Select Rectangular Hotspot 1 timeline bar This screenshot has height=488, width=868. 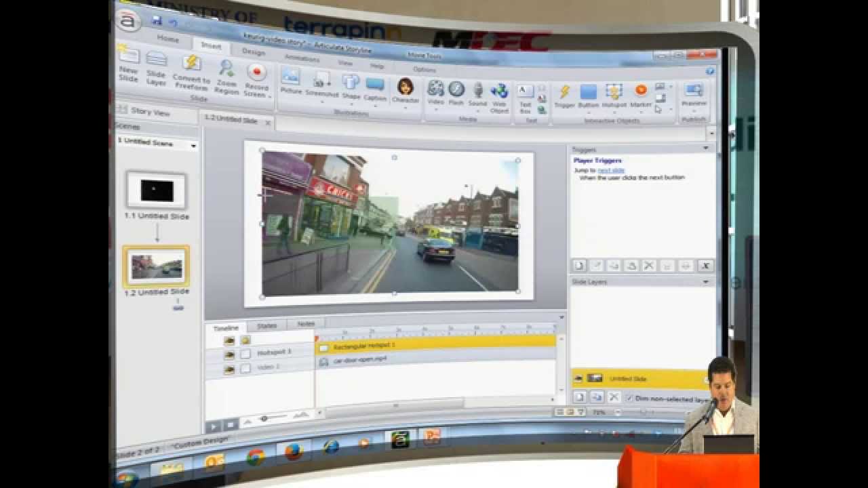pos(436,344)
